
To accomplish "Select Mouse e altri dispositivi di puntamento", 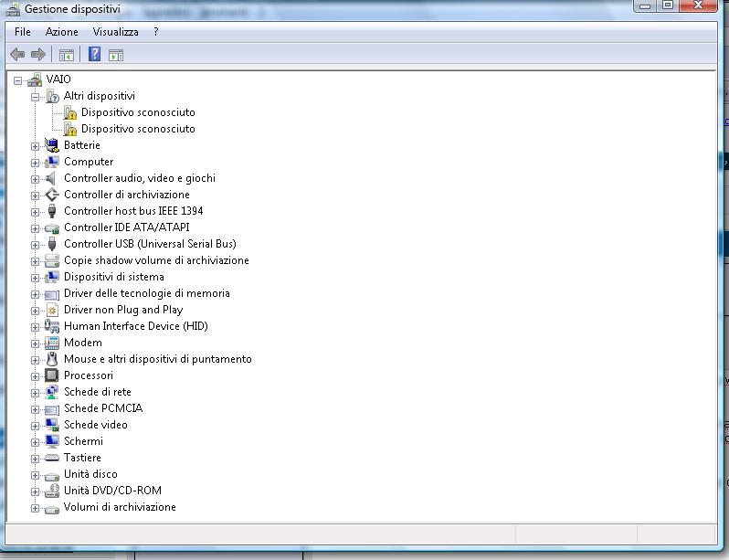I will 158,359.
